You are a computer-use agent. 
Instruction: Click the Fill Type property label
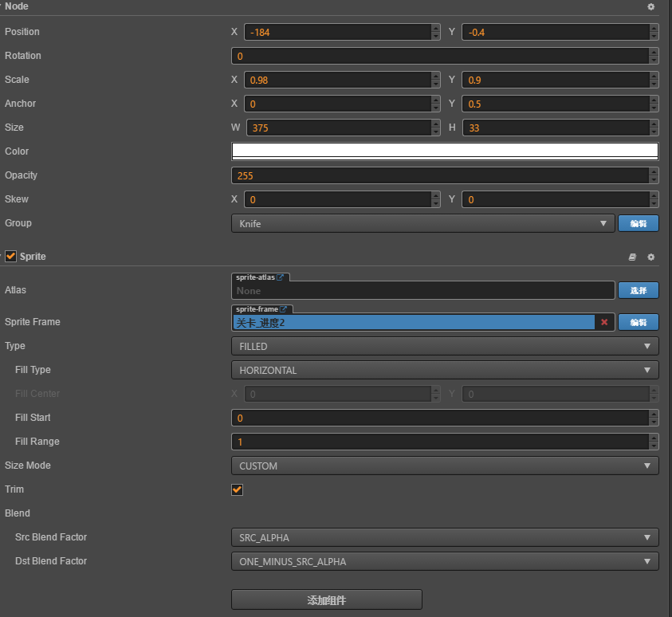click(x=33, y=370)
